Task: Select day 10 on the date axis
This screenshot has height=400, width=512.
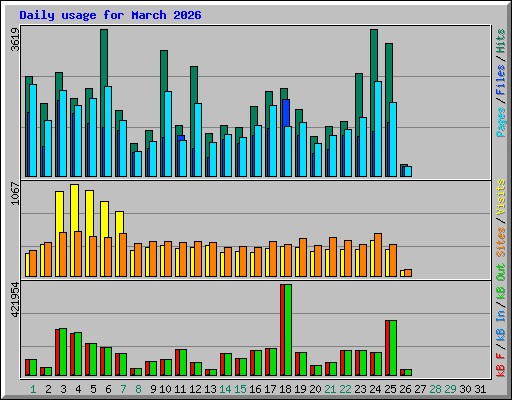Action: pos(165,389)
